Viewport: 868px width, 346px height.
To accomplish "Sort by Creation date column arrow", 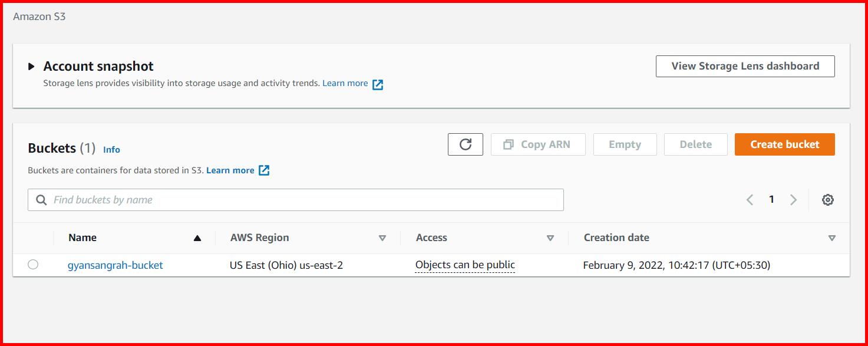I will coord(832,238).
